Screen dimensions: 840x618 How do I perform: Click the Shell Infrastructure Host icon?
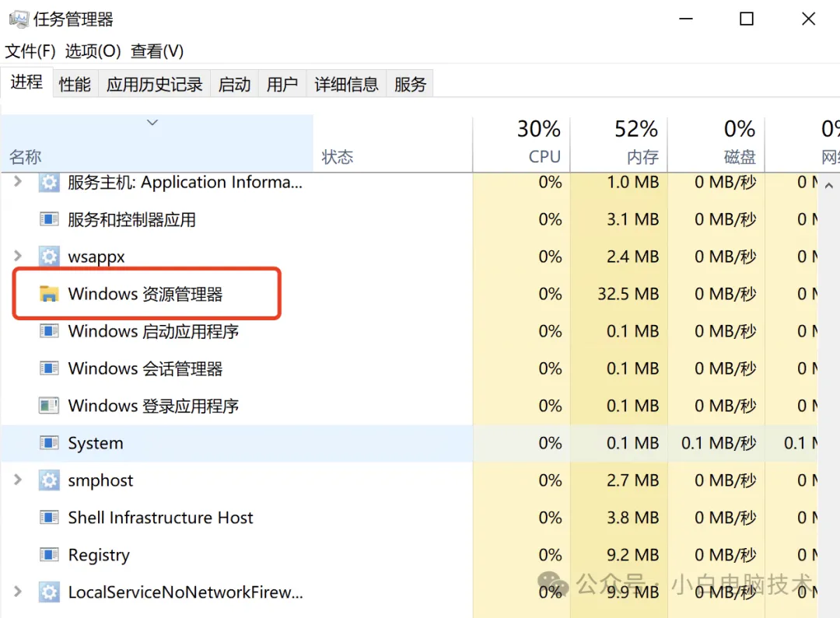point(49,517)
